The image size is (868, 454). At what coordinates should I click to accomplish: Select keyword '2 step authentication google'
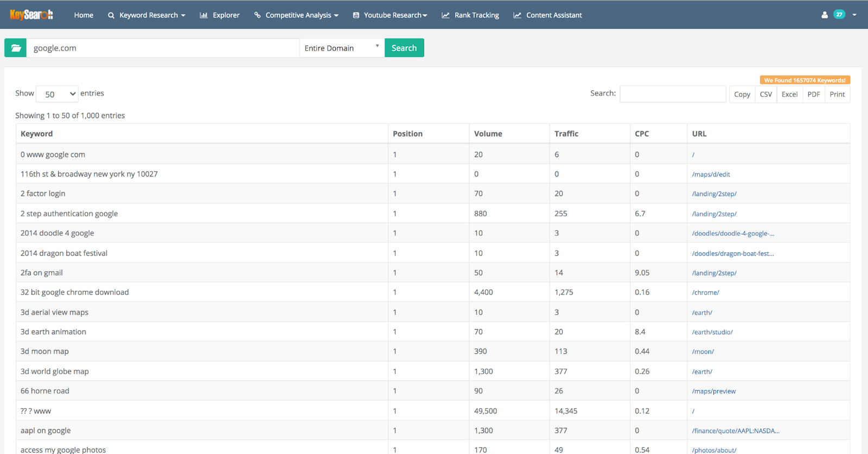[x=69, y=214]
